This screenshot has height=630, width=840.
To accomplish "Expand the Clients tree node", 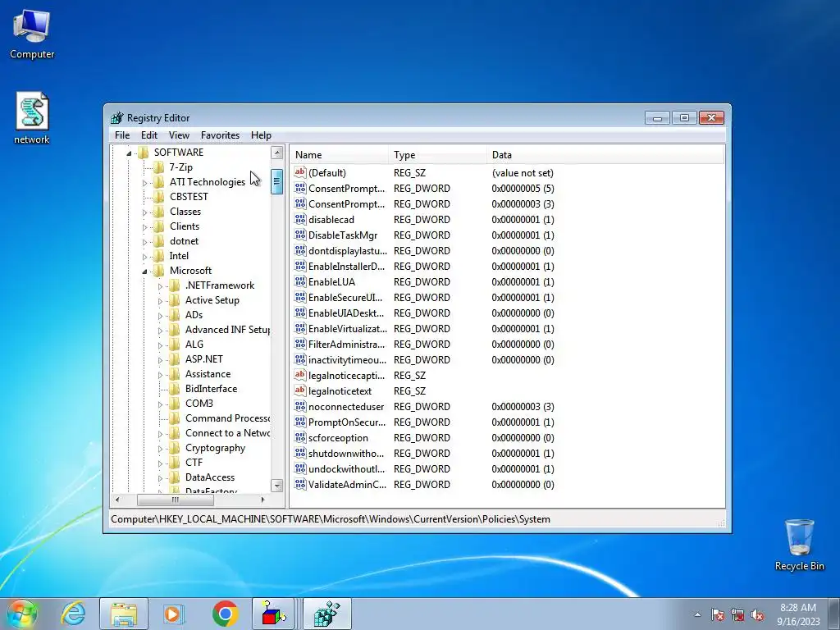I will [144, 227].
